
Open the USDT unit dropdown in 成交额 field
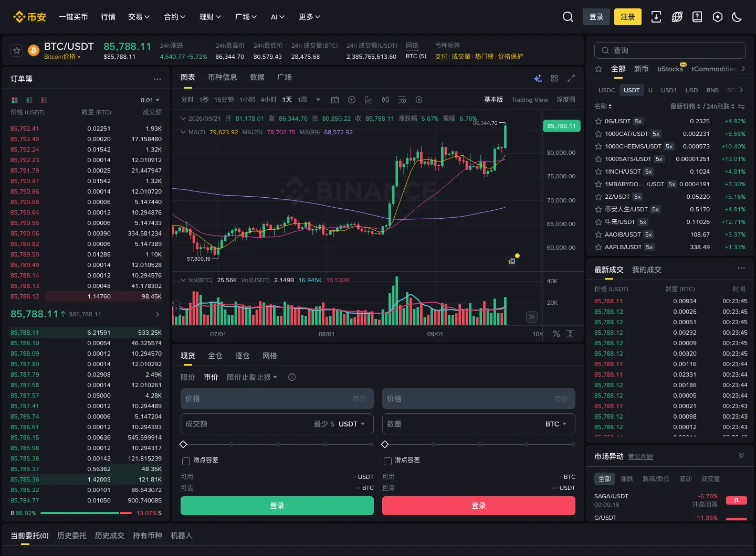tap(352, 424)
